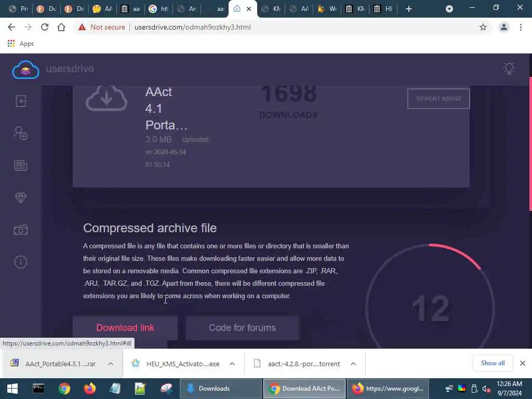Go to the browser home page icon
The image size is (532, 399).
61,27
